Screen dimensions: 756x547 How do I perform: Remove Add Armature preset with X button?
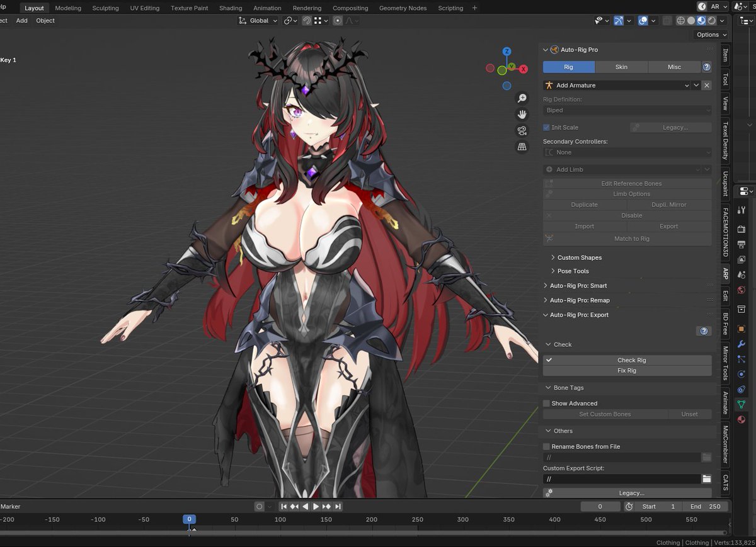tap(707, 85)
